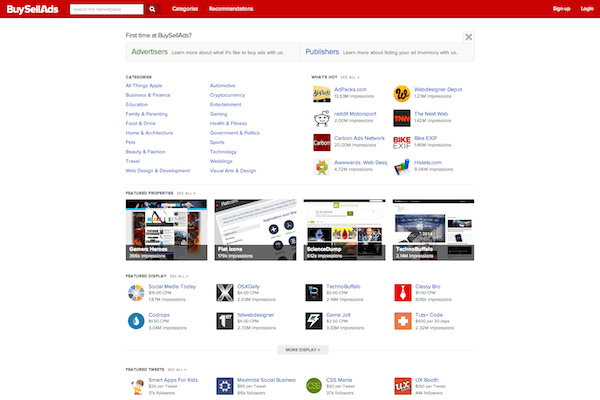Screen dimensions: 600x400
Task: Open the Pets category
Action: point(130,142)
